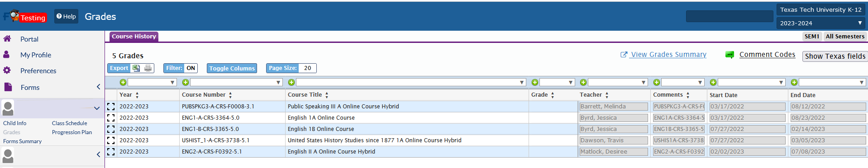
Task: Click the second student avatar
Action: click(8, 156)
